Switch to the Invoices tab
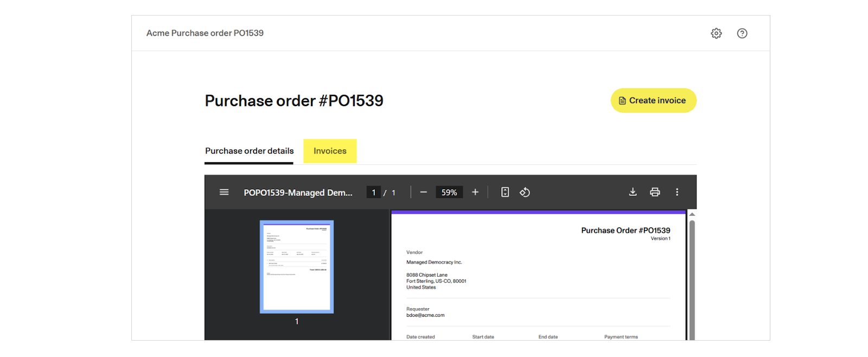This screenshot has width=868, height=357. pyautogui.click(x=330, y=151)
